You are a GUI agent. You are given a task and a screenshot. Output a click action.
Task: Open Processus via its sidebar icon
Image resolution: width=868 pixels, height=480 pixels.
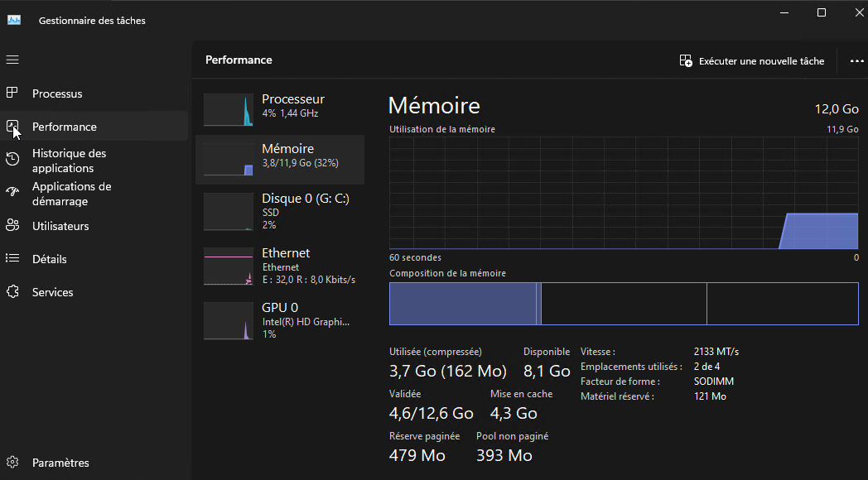point(12,93)
